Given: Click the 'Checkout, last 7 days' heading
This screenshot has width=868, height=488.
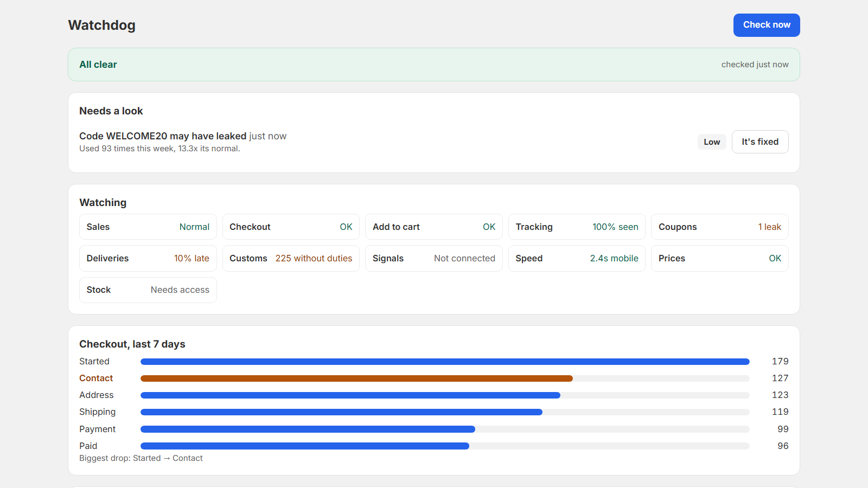Looking at the screenshot, I should [x=132, y=344].
